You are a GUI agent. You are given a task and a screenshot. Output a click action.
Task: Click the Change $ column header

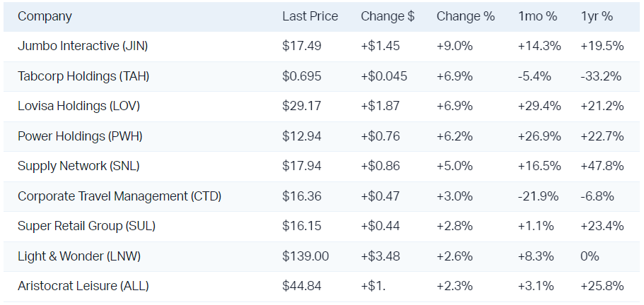387,16
